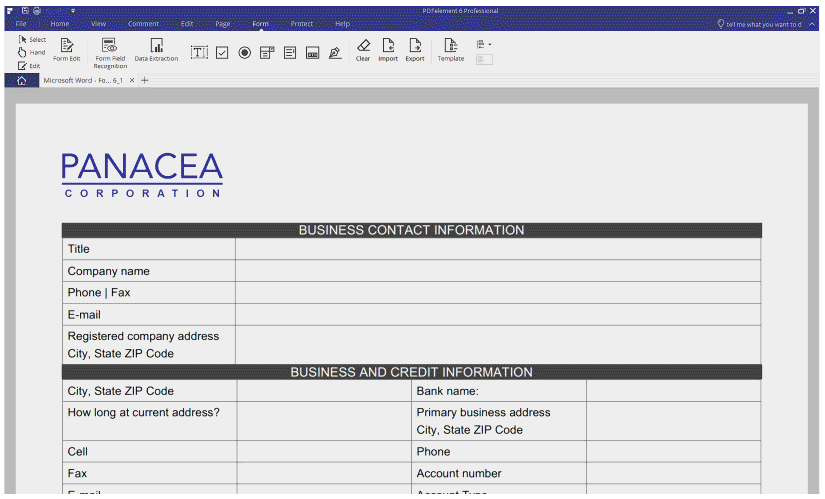
Task: Clear the form with Clear icon
Action: pos(363,50)
